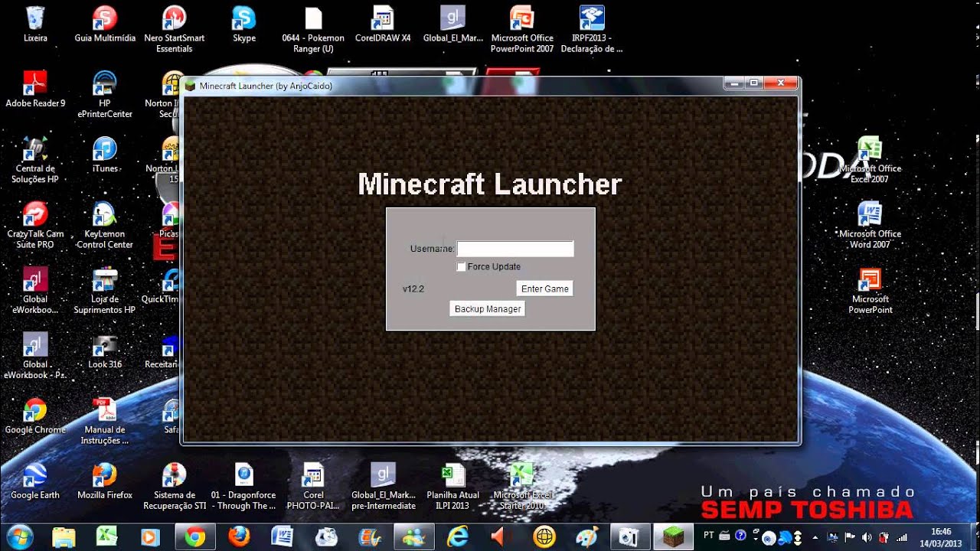Viewport: 980px width, 551px height.
Task: Open Nero StartSmart Essentials shortcut
Action: [x=175, y=29]
